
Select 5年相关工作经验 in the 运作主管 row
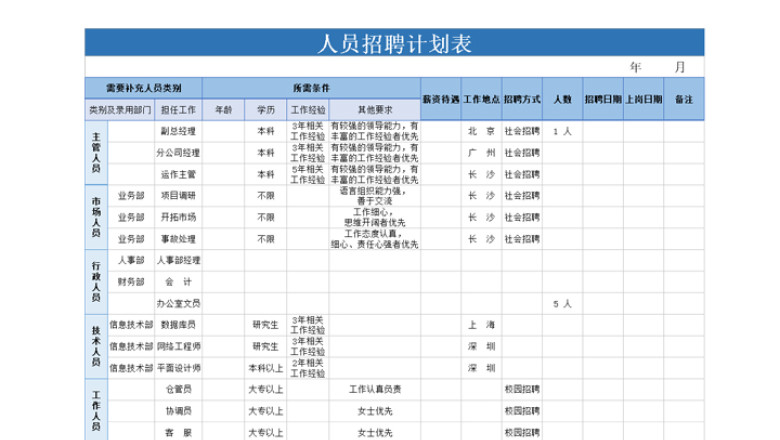(x=308, y=175)
